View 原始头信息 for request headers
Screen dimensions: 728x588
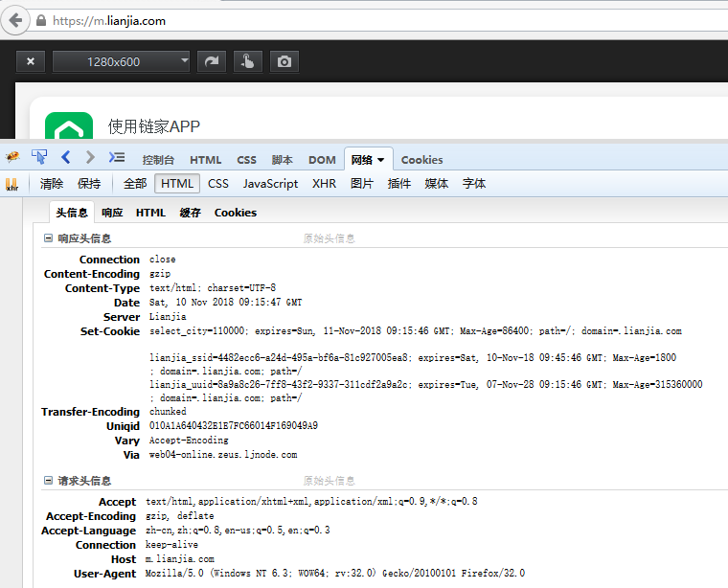coord(330,481)
